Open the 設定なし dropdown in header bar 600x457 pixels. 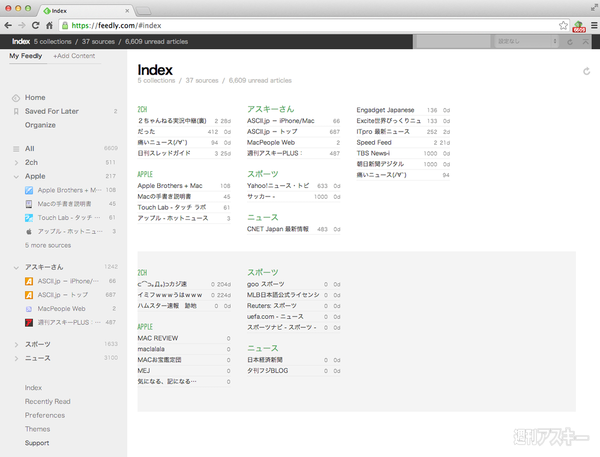click(x=526, y=41)
